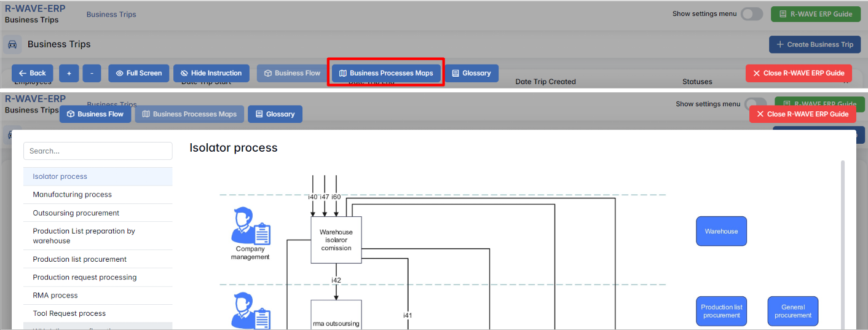Select Outsoursing procurement from the list
This screenshot has height=330, width=868.
tap(76, 213)
